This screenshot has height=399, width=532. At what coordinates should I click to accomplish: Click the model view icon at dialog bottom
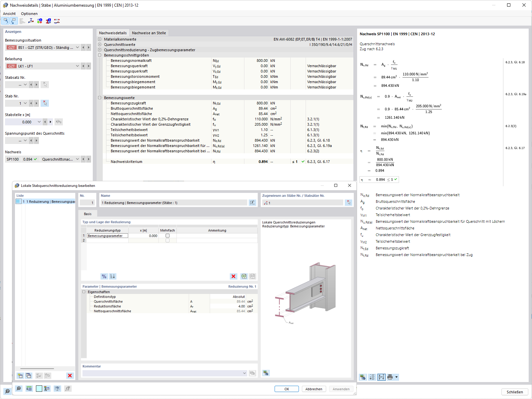click(58, 388)
